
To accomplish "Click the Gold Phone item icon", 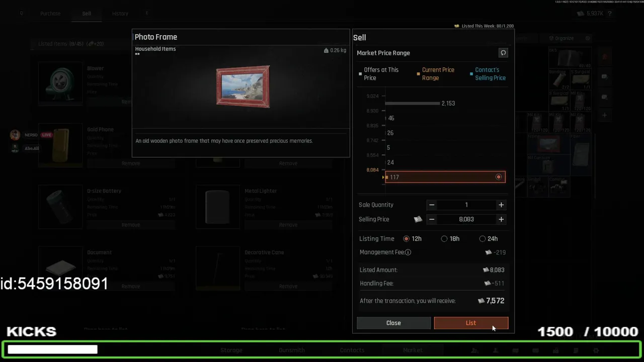I will [60, 145].
